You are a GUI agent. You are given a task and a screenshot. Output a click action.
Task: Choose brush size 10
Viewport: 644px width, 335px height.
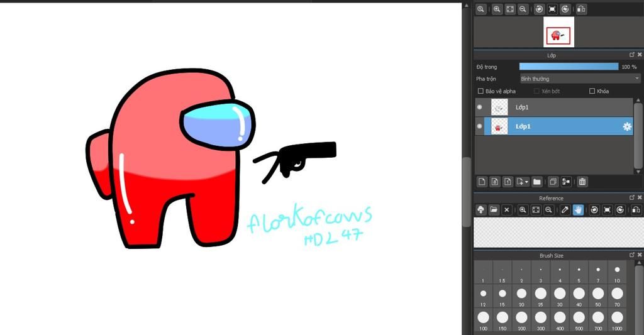tap(617, 273)
